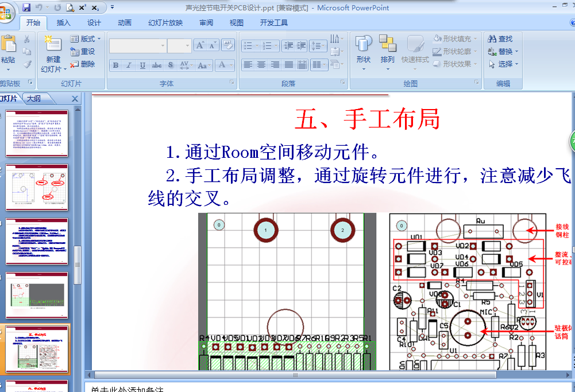The width and height of the screenshot is (575, 392).
Task: Close the slides thumbnail pane
Action: tap(75, 99)
